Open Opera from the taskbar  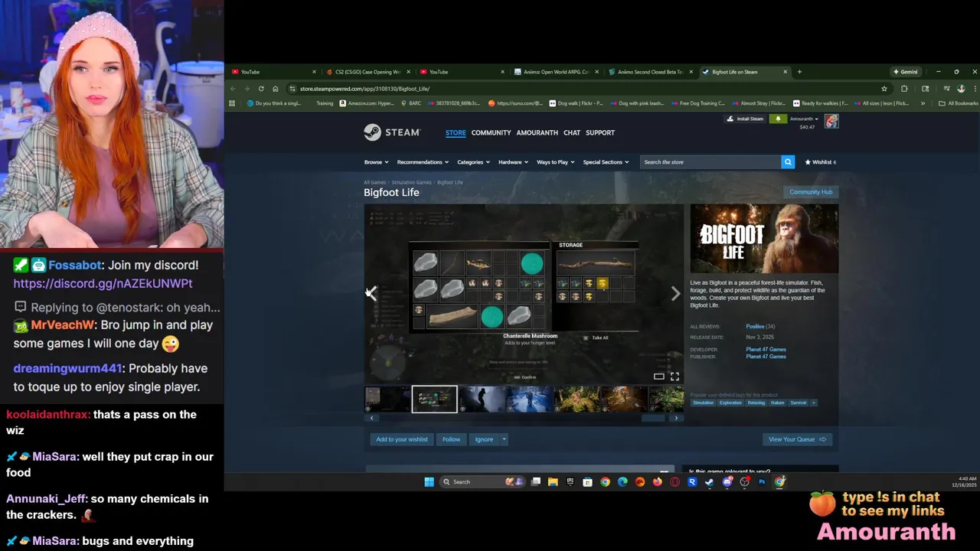[675, 482]
